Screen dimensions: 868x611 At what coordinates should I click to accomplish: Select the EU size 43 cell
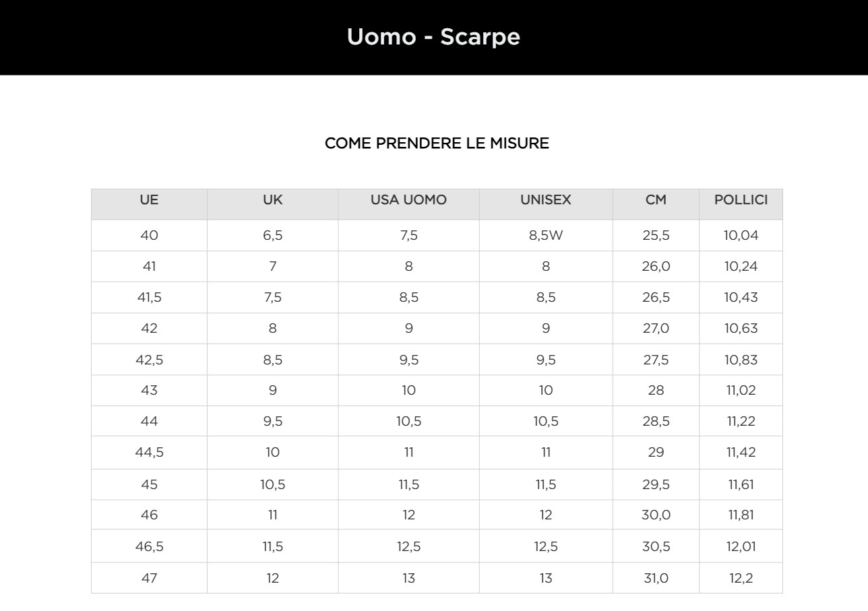149,390
